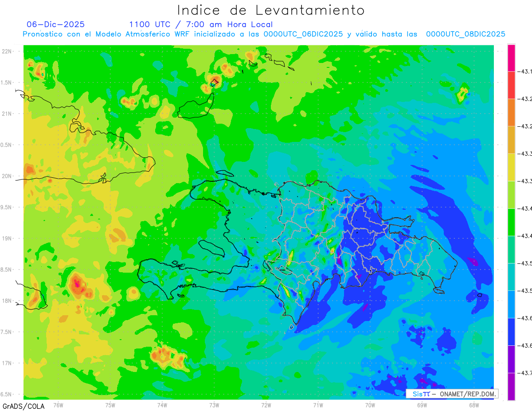Pick the gold swatch in the color scale

[511, 140]
